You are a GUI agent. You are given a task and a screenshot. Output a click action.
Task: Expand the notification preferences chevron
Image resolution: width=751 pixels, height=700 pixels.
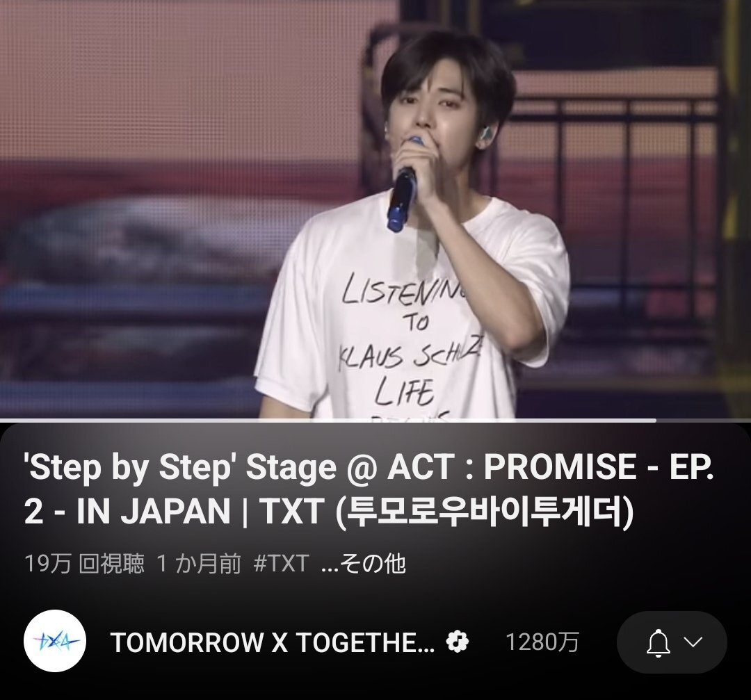[693, 642]
